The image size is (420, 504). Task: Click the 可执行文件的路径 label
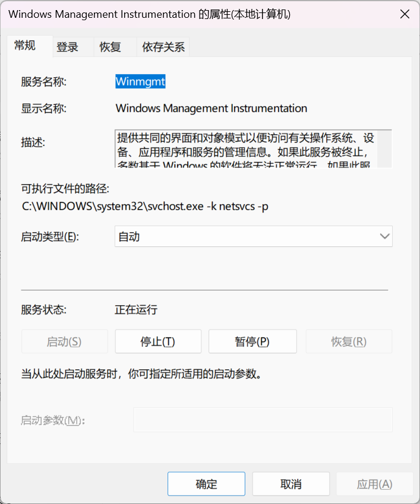(65, 189)
